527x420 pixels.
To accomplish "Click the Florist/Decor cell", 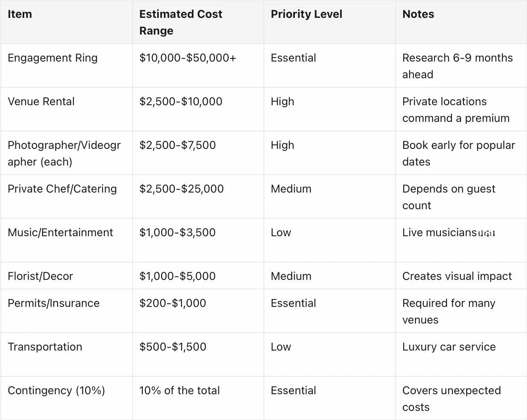I will 40,276.
